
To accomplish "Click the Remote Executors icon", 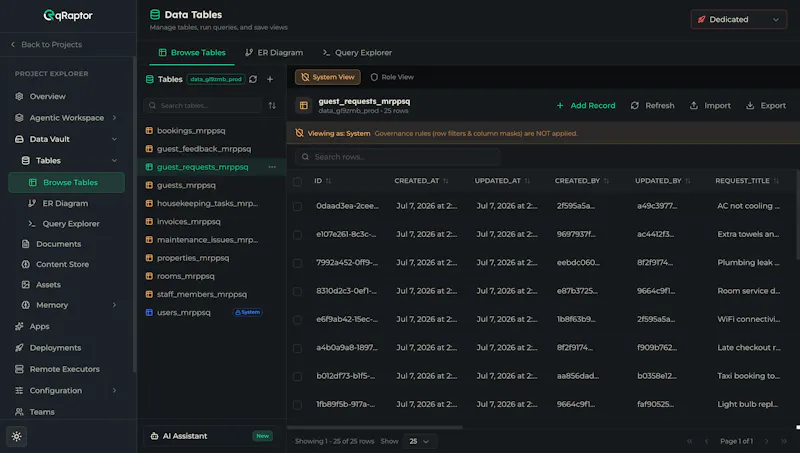I will coord(19,369).
